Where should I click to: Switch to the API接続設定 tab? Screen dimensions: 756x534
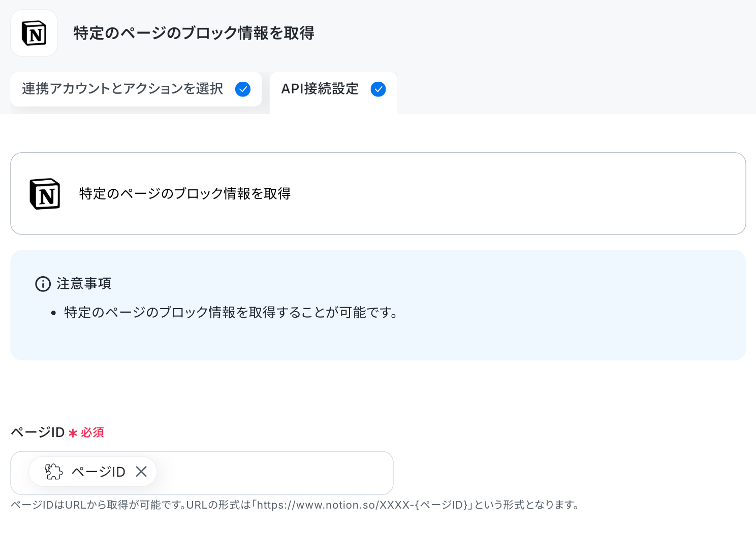(x=333, y=92)
